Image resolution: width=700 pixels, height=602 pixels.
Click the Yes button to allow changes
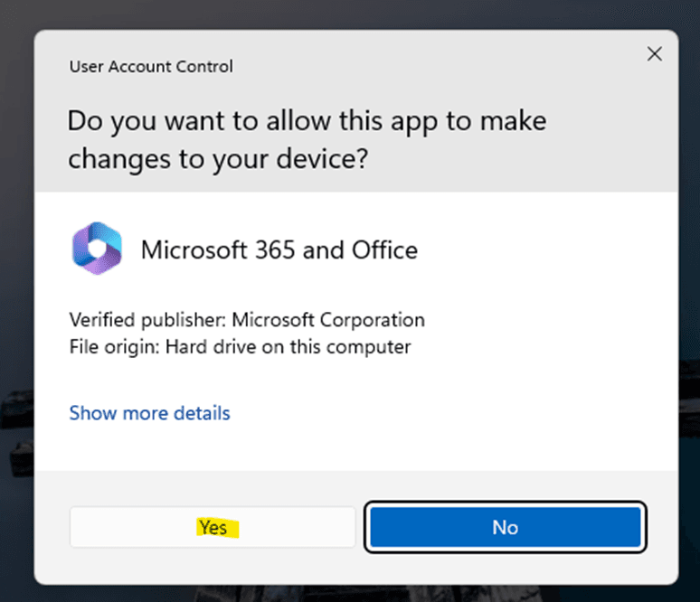click(213, 527)
